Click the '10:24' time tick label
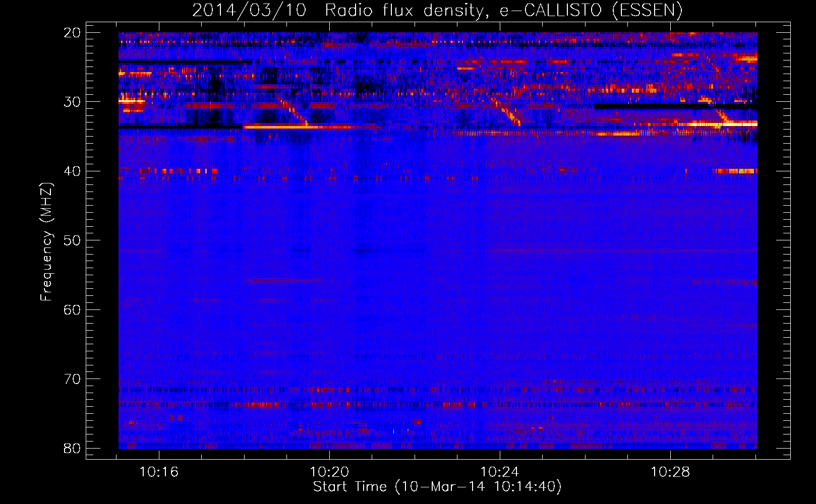 500,472
